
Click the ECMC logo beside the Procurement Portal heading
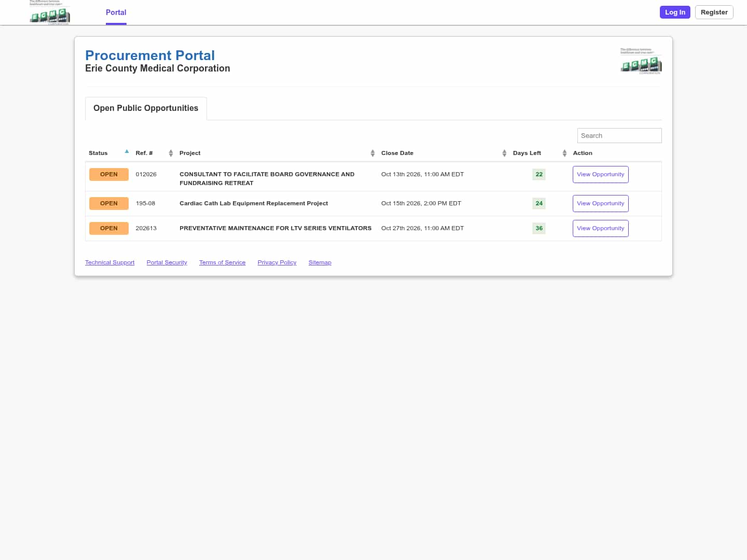coord(641,61)
